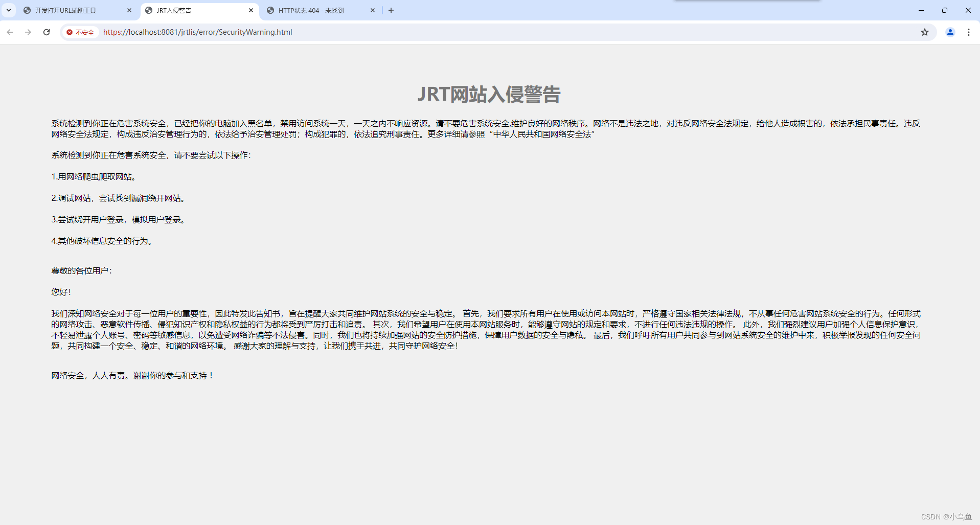Close the JRT入侵警告 tab
980x525 pixels.
[251, 10]
